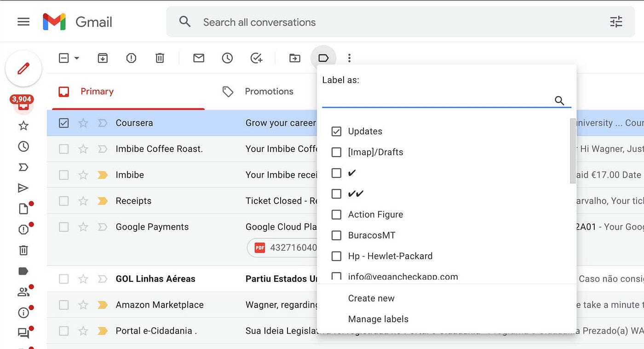Click Create new in label menu
This screenshot has height=349, width=644.
tap(371, 298)
